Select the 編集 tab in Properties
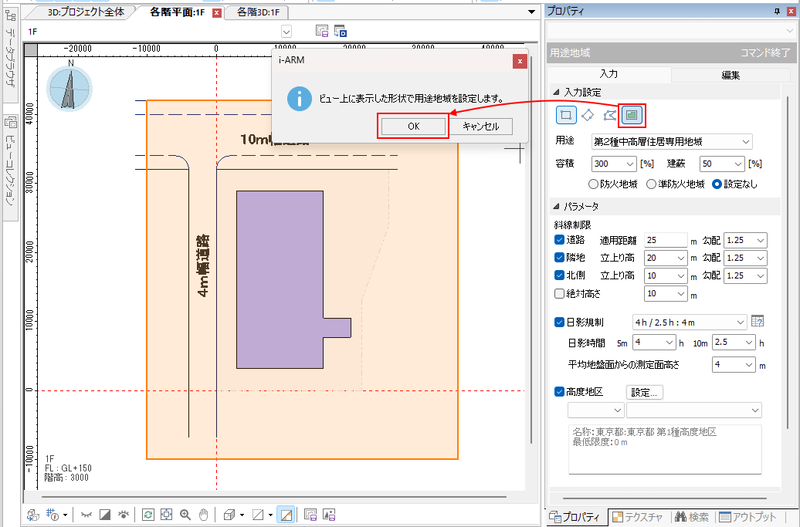This screenshot has width=800, height=527. [731, 75]
